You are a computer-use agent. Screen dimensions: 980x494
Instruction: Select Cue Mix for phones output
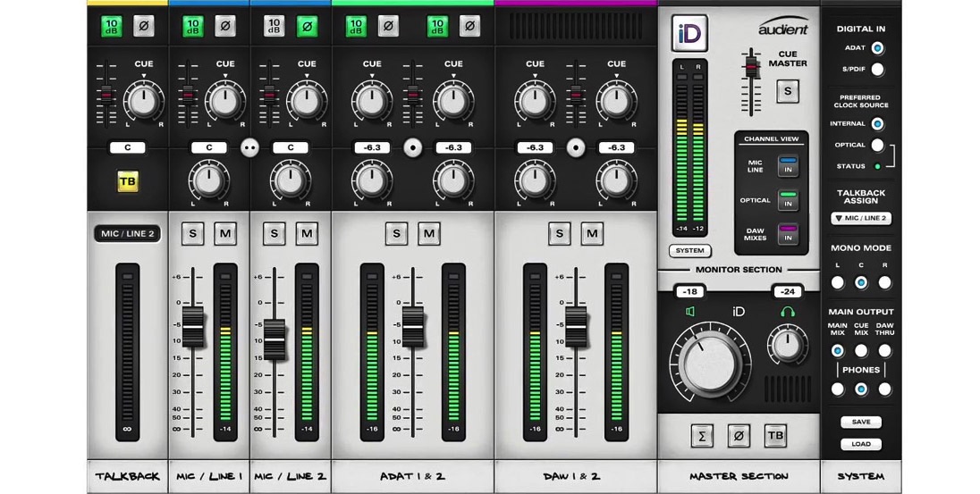pyautogui.click(x=861, y=389)
